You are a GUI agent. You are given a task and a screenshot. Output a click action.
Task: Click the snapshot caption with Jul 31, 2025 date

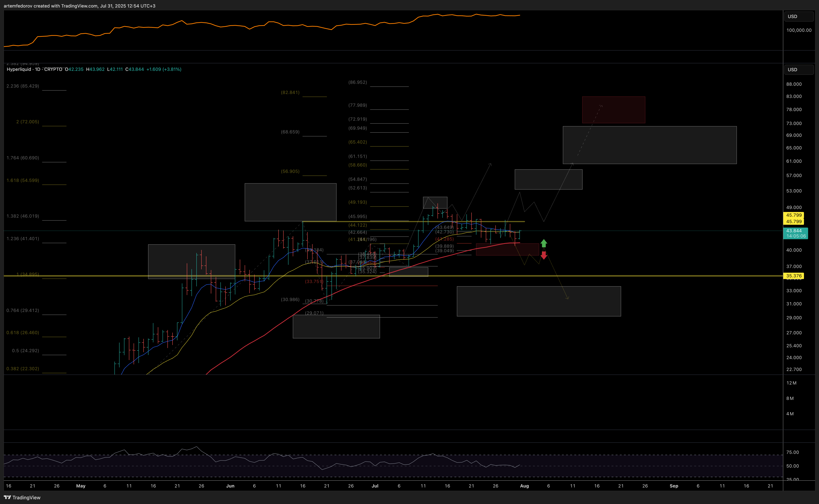[x=80, y=6]
